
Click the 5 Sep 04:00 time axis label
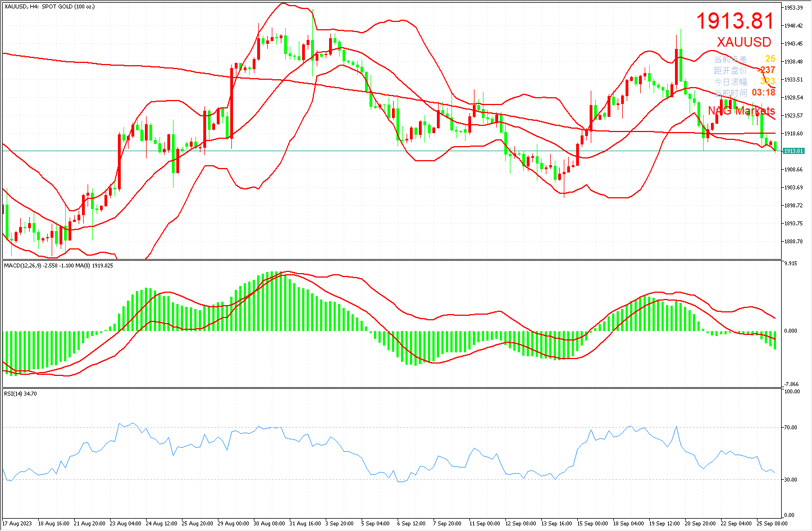click(x=375, y=524)
